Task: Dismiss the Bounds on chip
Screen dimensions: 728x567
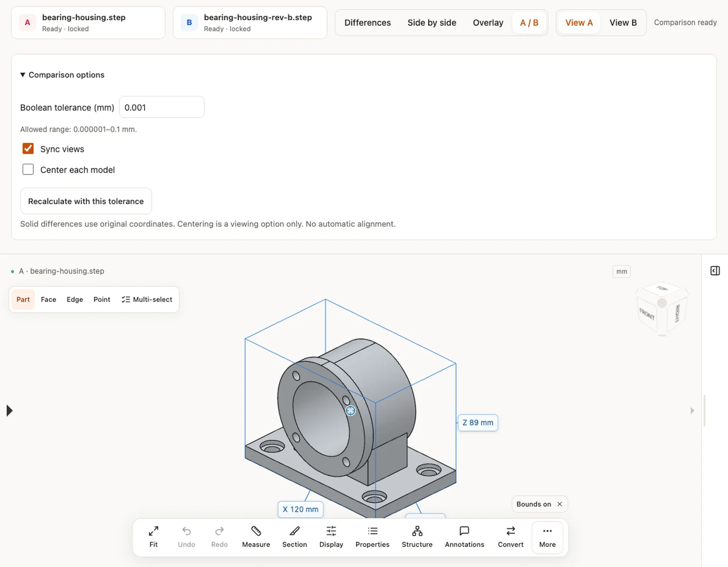Action: click(x=560, y=504)
